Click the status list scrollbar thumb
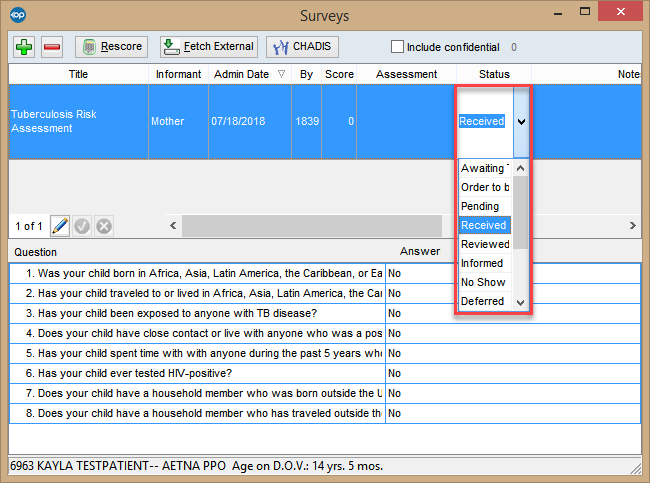650x483 pixels. tap(521, 213)
